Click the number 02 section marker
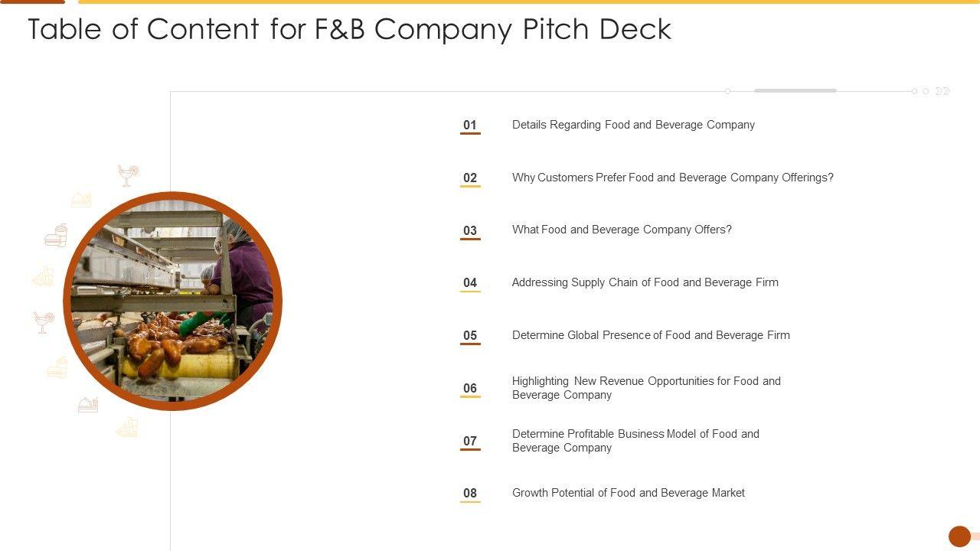Screen dimensions: 980x551 [x=470, y=178]
